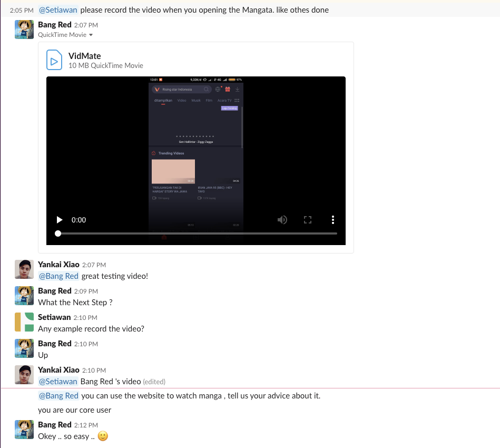
Task: Click the @Setiawan mention at 2:05 PM
Action: pyautogui.click(x=58, y=10)
